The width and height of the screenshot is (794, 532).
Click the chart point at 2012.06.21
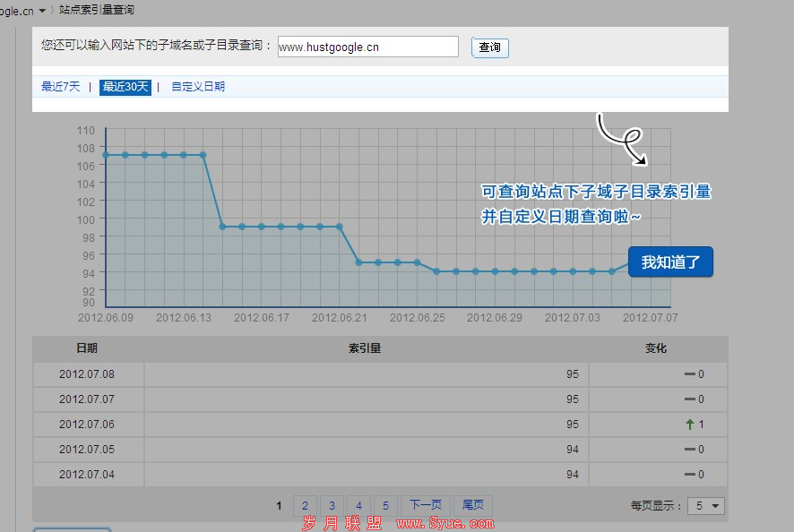coord(340,227)
